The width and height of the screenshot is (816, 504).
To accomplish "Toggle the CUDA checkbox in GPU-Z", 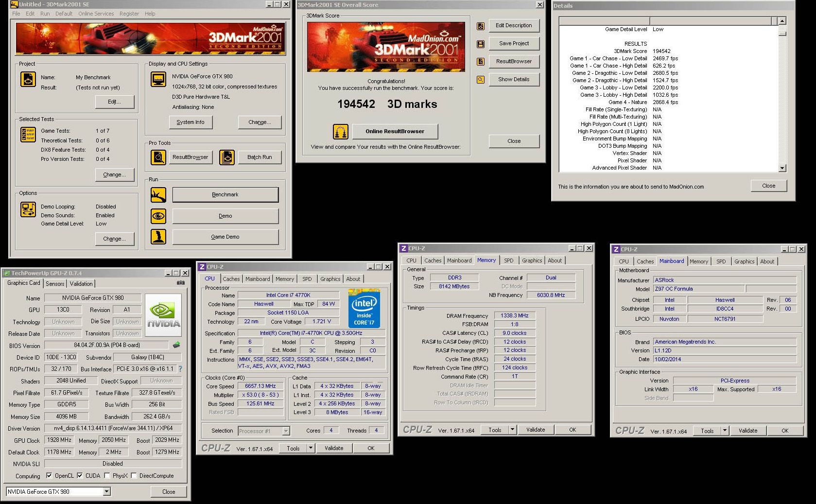I will tap(80, 475).
